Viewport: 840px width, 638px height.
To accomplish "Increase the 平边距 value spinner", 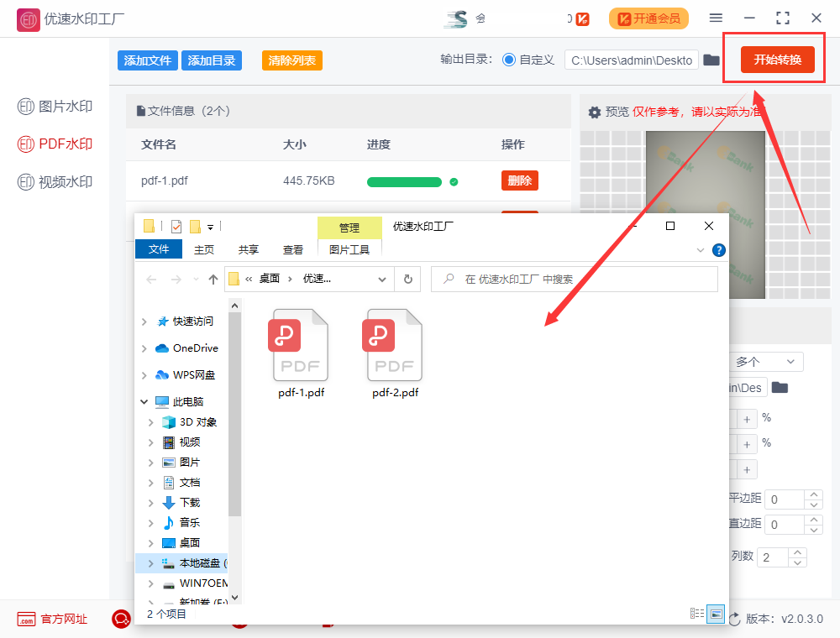I will pyautogui.click(x=814, y=494).
